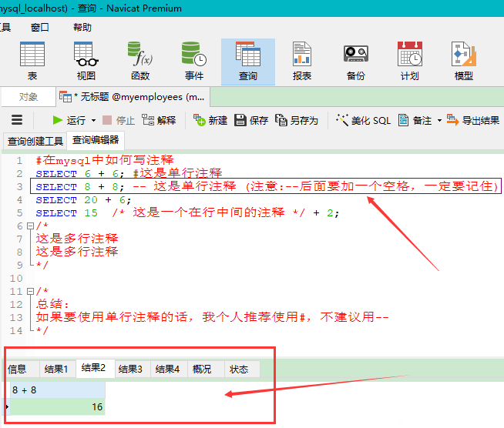Click line 7 text 这是多行注释
Viewport: 504px width, 428px height.
click(77, 239)
